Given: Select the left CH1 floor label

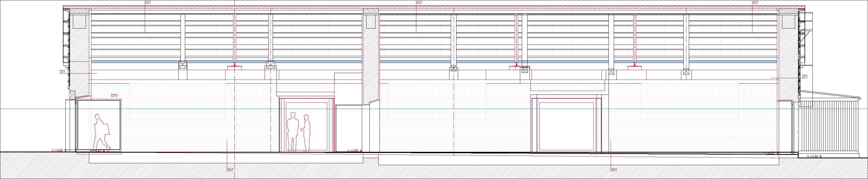Looking at the screenshot, I should tap(231, 169).
